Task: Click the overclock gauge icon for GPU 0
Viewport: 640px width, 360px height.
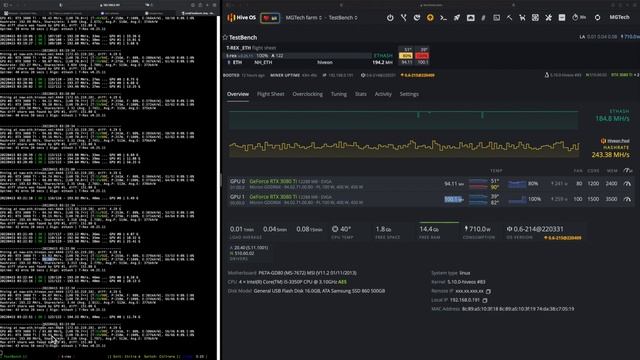Action: [627, 184]
